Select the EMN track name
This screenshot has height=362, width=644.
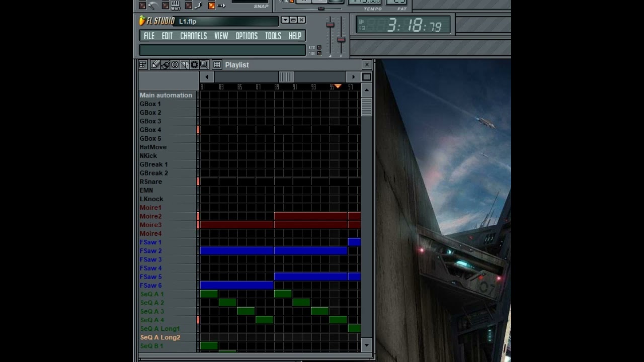[146, 190]
